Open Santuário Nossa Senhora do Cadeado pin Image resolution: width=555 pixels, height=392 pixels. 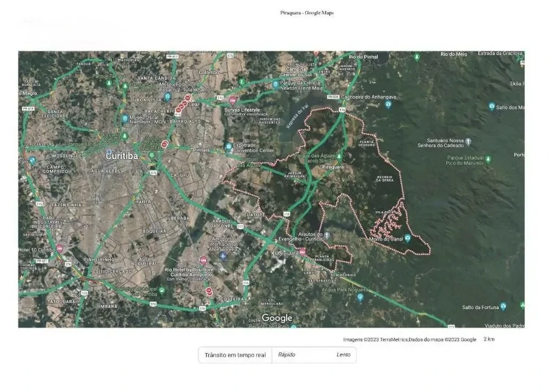pos(468,142)
